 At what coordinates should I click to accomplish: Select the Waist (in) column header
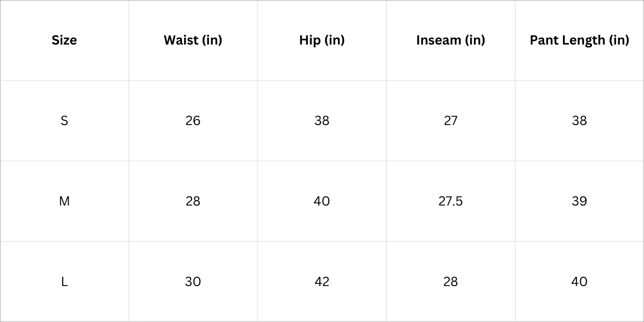(x=193, y=40)
